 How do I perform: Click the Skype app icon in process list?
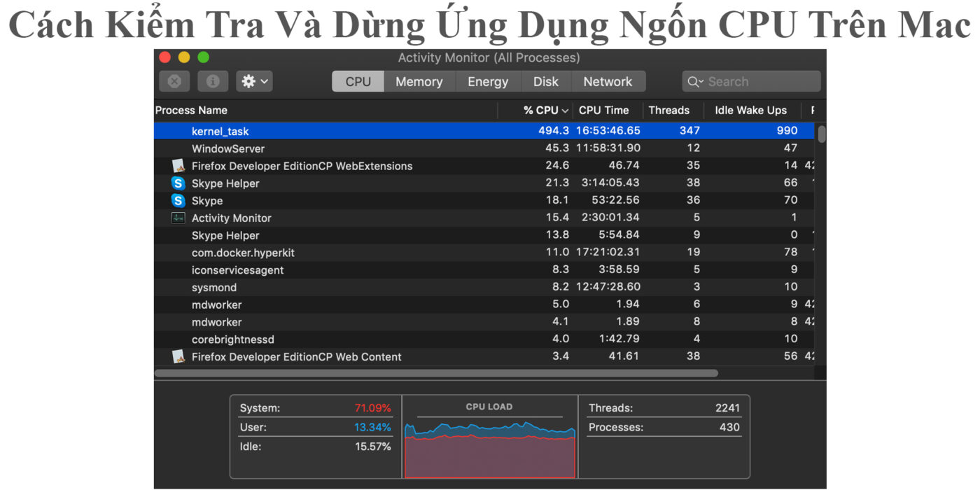178,200
